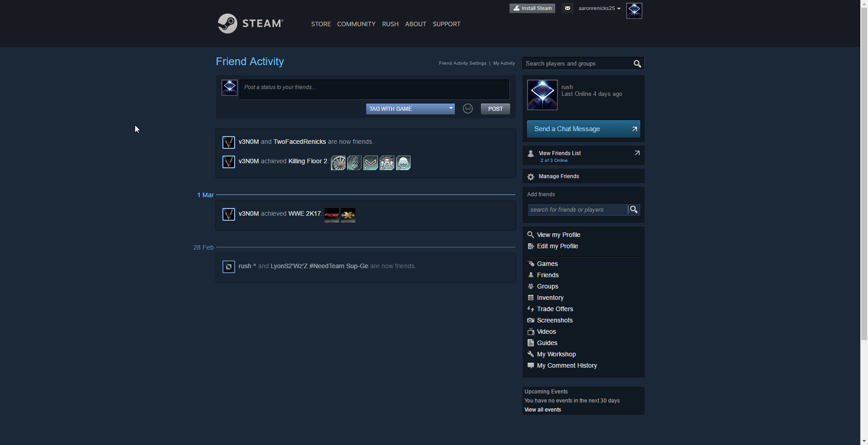Expand the aaronrenicks25 account dropdown

[x=599, y=8]
